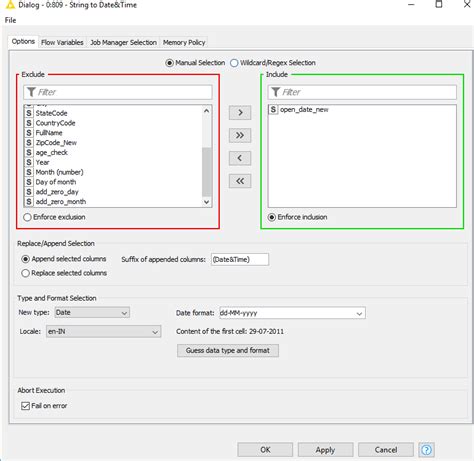Click the Exclude list scrollbar thumb
The height and width of the screenshot is (461, 474).
(x=207, y=172)
